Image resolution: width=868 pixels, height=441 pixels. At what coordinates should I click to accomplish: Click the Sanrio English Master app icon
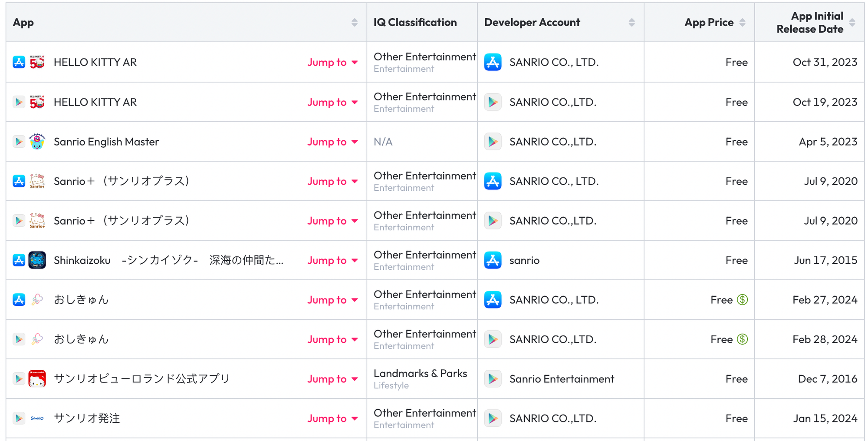click(x=37, y=142)
